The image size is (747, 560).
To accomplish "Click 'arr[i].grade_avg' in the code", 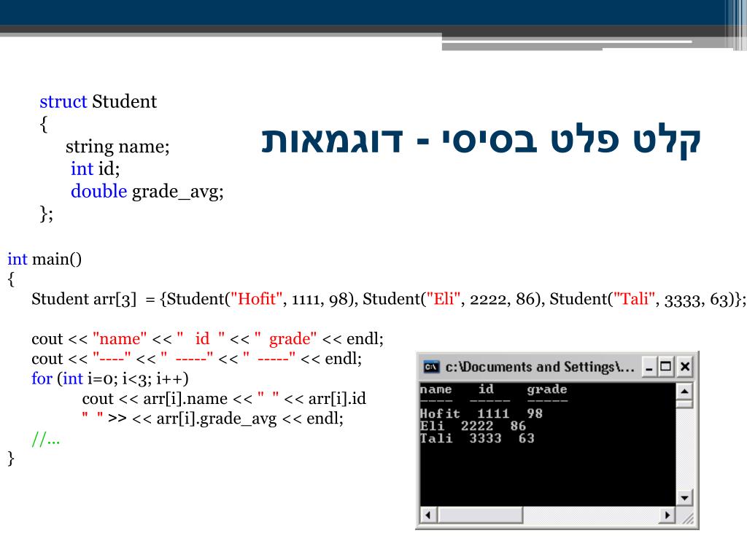I will pyautogui.click(x=216, y=419).
